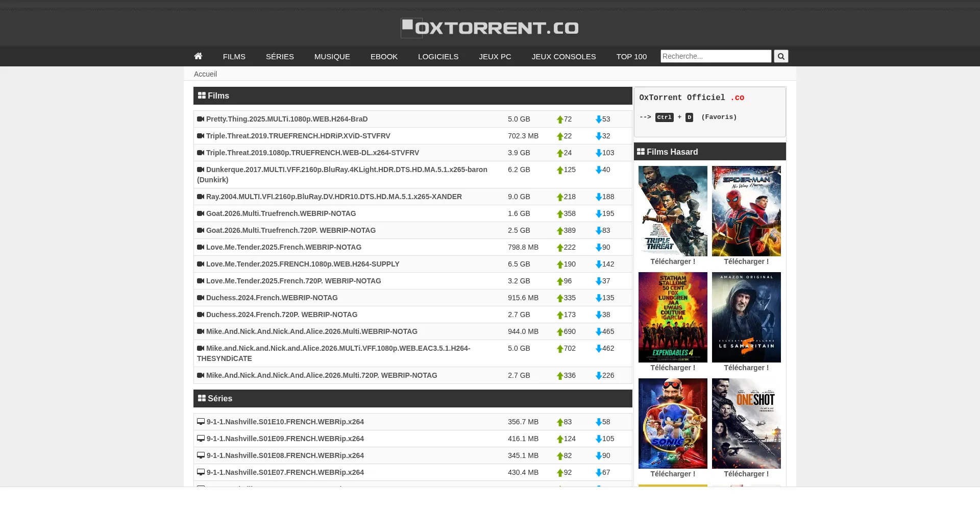Click Télécharger under the One Shot poster
This screenshot has width=980, height=507.
[746, 474]
